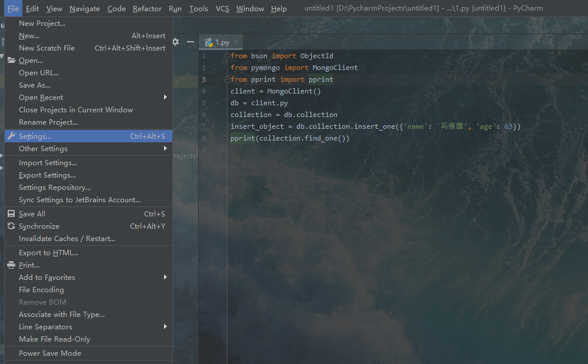The height and width of the screenshot is (364, 588).
Task: Click line number 7 in gutter
Action: pos(203,126)
